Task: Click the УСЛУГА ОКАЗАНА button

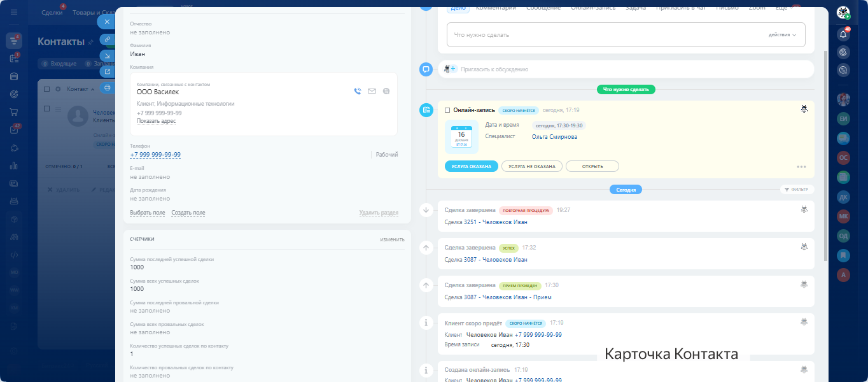Action: point(471,166)
